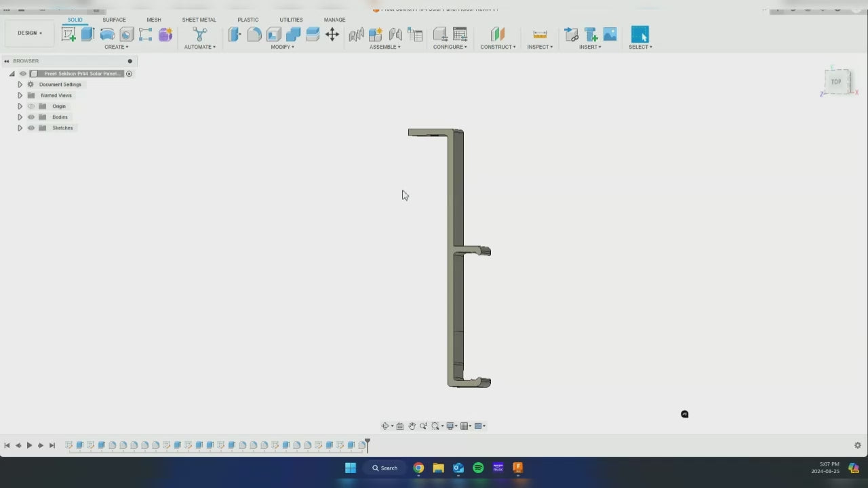Click the Extrude tool icon

coord(87,34)
